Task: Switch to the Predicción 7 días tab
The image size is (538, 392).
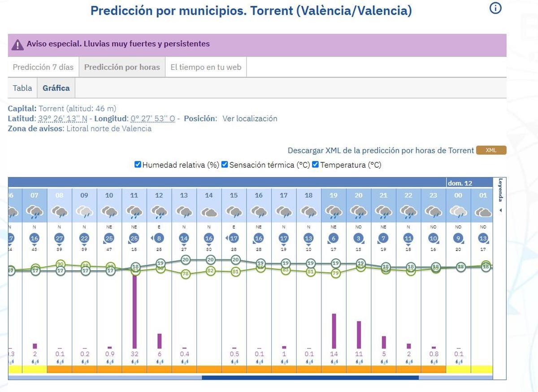Action: click(42, 67)
